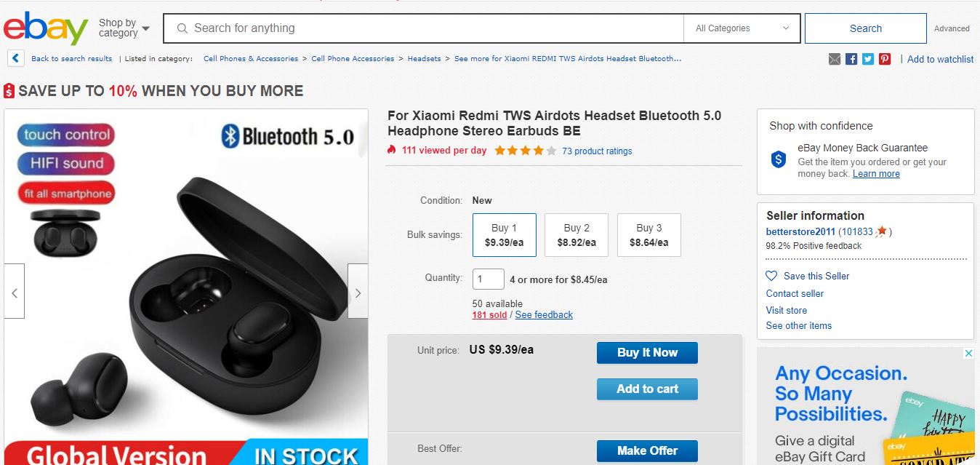Viewport: 980px width, 465px height.
Task: Click the small earbuds thumbnail image
Action: 65,232
